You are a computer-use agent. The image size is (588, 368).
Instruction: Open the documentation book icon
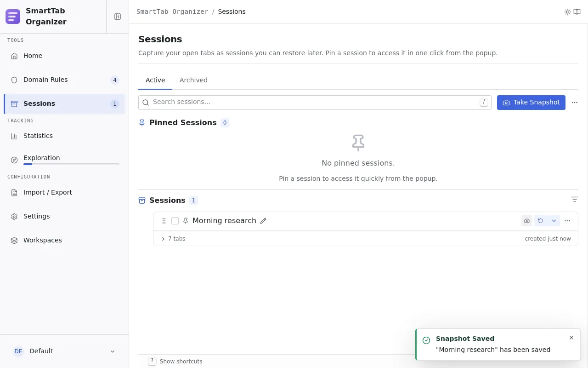577,12
